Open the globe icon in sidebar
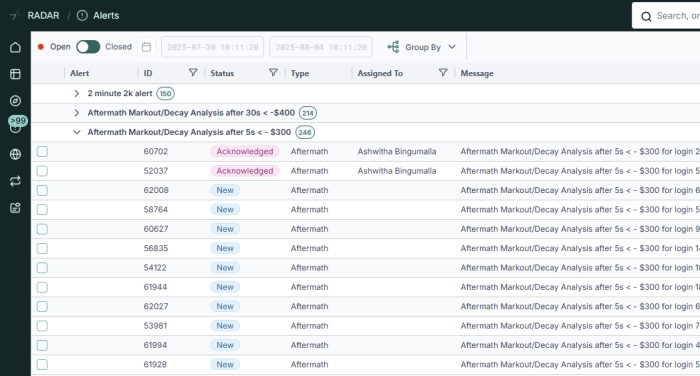 tap(15, 154)
